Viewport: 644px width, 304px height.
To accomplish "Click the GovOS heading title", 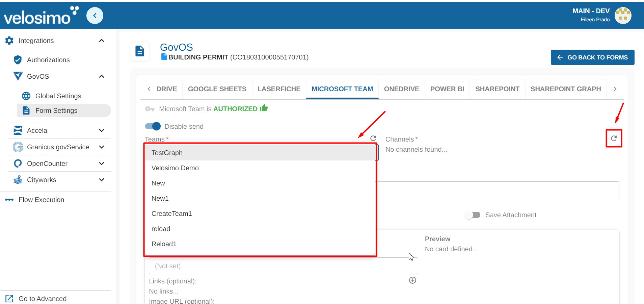I will [x=176, y=47].
